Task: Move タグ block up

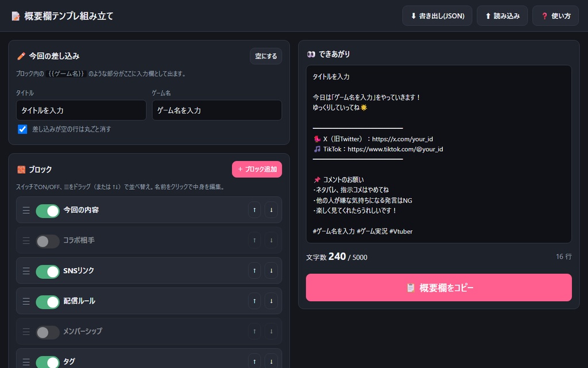Action: pyautogui.click(x=254, y=362)
